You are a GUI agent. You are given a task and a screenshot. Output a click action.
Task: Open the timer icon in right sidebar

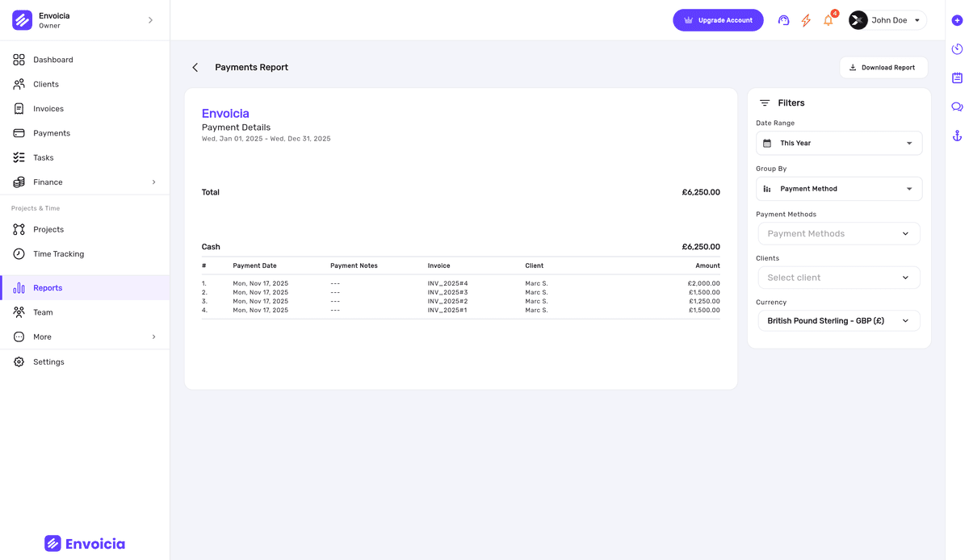click(x=957, y=48)
